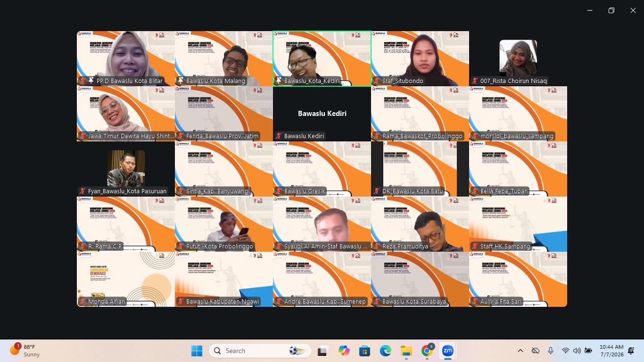Open the Wi-Fi network status icon

[x=566, y=351]
